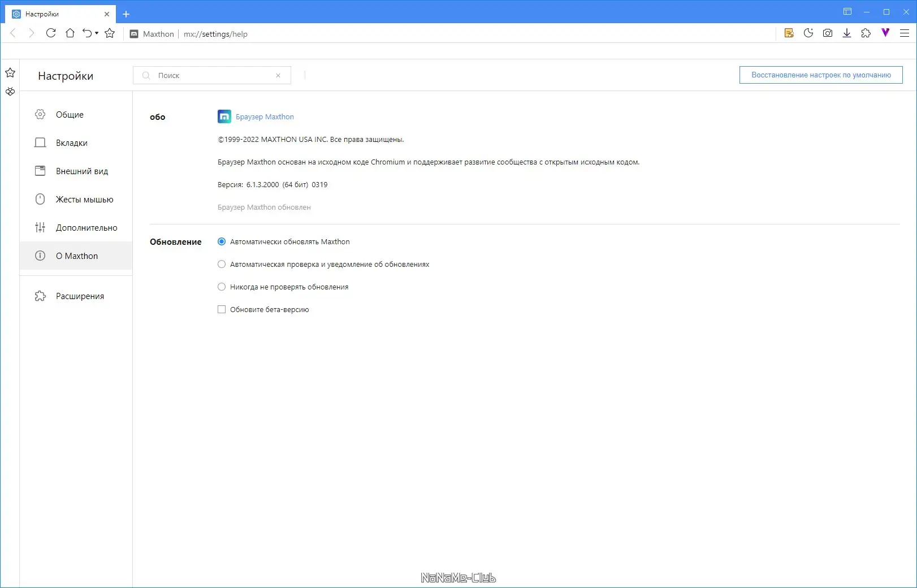Select the Настройки browser tab
Image resolution: width=917 pixels, height=588 pixels.
point(61,14)
